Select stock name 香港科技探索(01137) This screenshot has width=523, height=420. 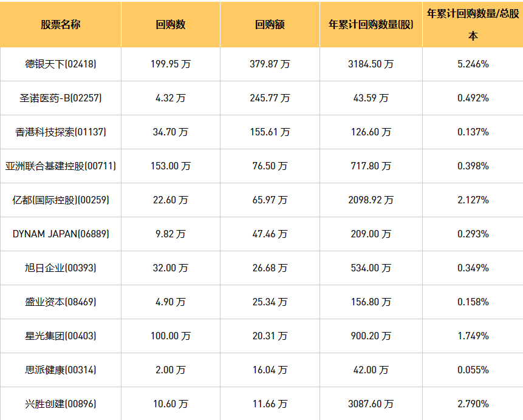pyautogui.click(x=60, y=132)
